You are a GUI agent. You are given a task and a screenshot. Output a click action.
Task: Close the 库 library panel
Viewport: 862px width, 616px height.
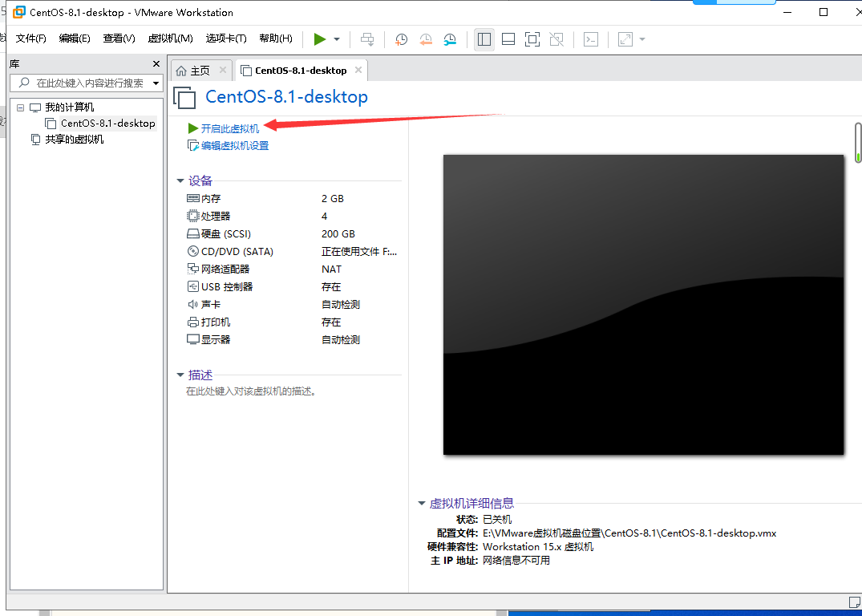click(x=156, y=64)
